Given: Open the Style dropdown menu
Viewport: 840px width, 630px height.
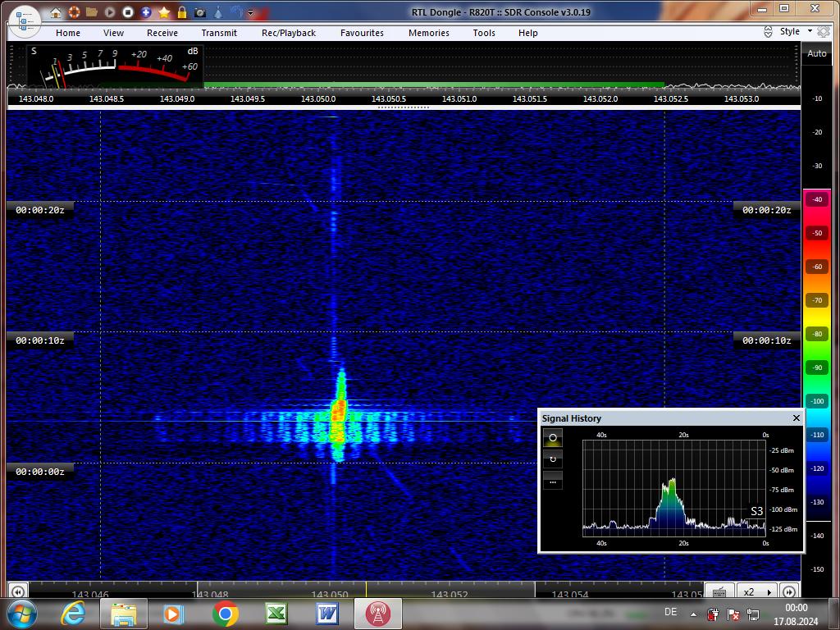Looking at the screenshot, I should point(796,31).
